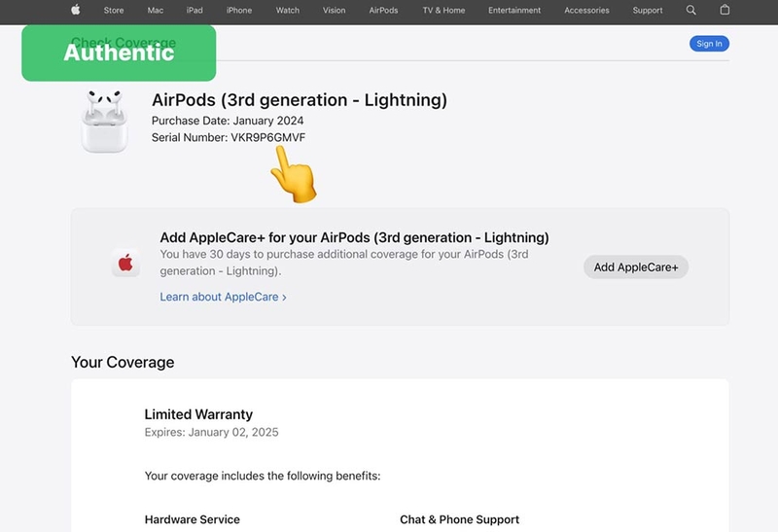Open the TV & Home menu
Image resolution: width=778 pixels, height=532 pixels.
tap(443, 10)
